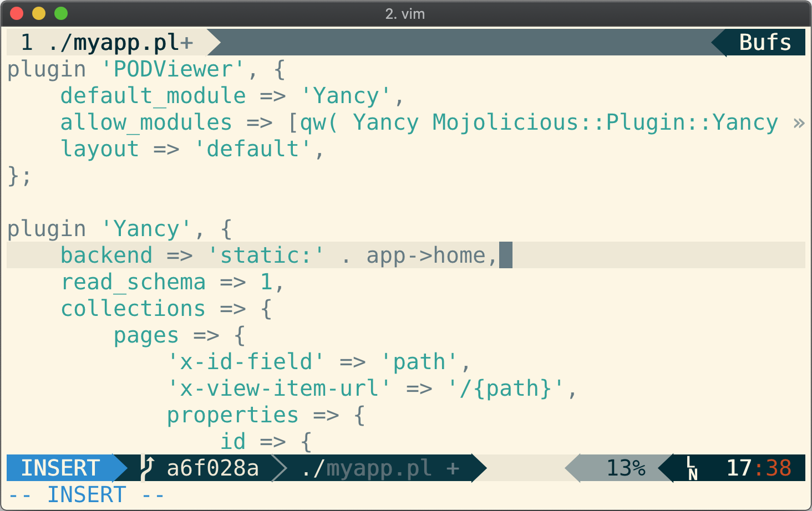This screenshot has height=511, width=812.
Task: Click the '13%' file position indicator
Action: point(626,468)
